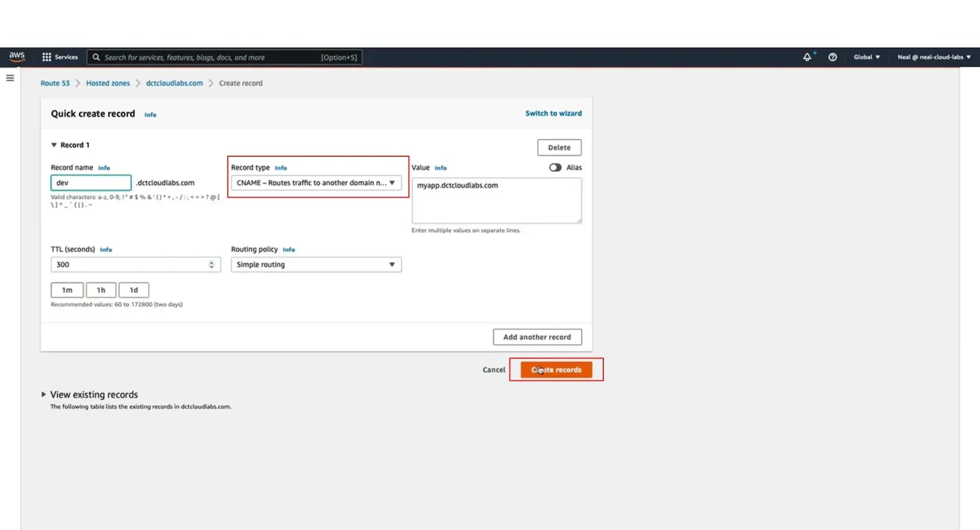
Task: Open Info link for TTL (seconds)
Action: coord(106,250)
